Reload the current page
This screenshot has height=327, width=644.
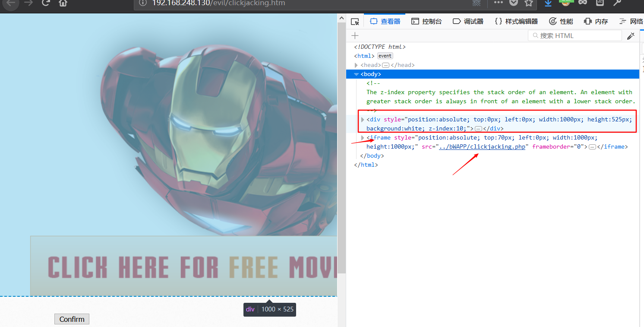coord(46,3)
